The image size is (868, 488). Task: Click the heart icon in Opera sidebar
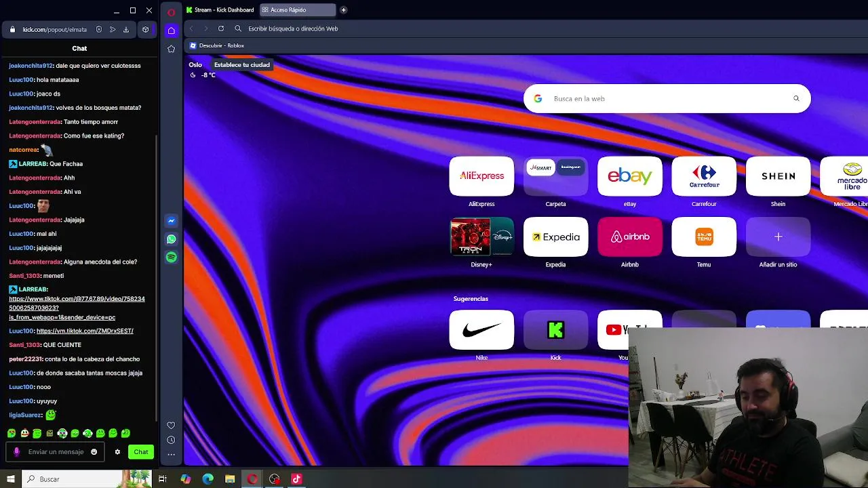[x=171, y=426]
